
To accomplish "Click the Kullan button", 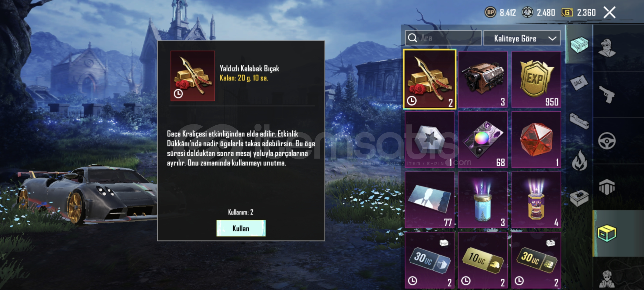I will [241, 228].
